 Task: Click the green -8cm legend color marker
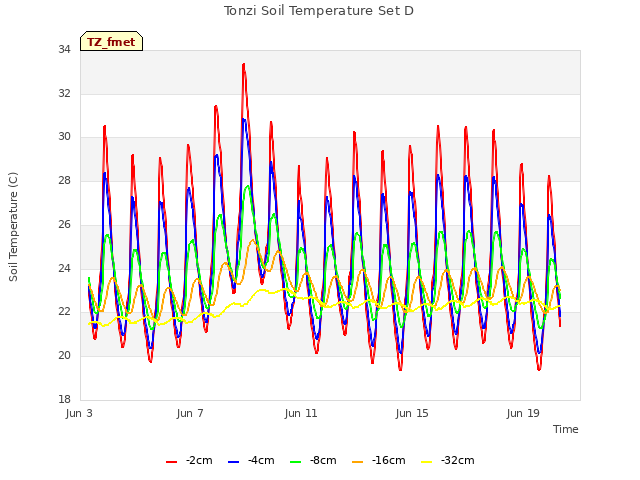296,462
